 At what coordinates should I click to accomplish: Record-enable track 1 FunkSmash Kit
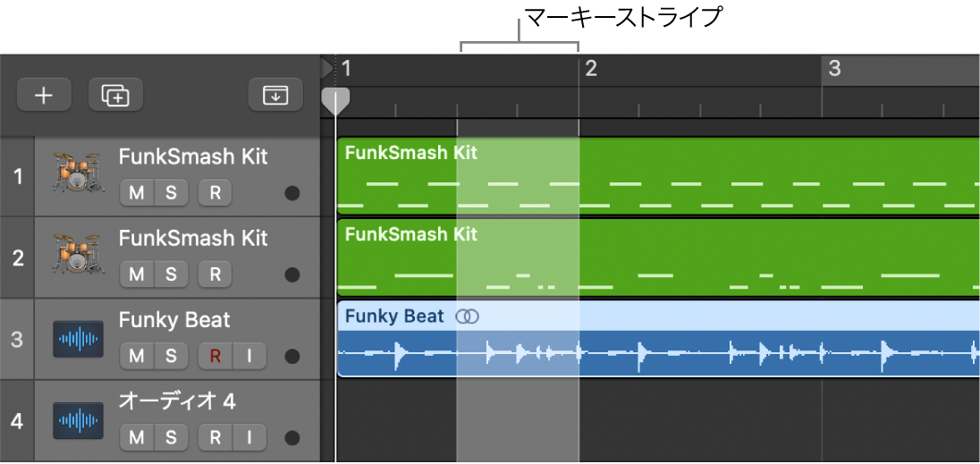coord(215,193)
